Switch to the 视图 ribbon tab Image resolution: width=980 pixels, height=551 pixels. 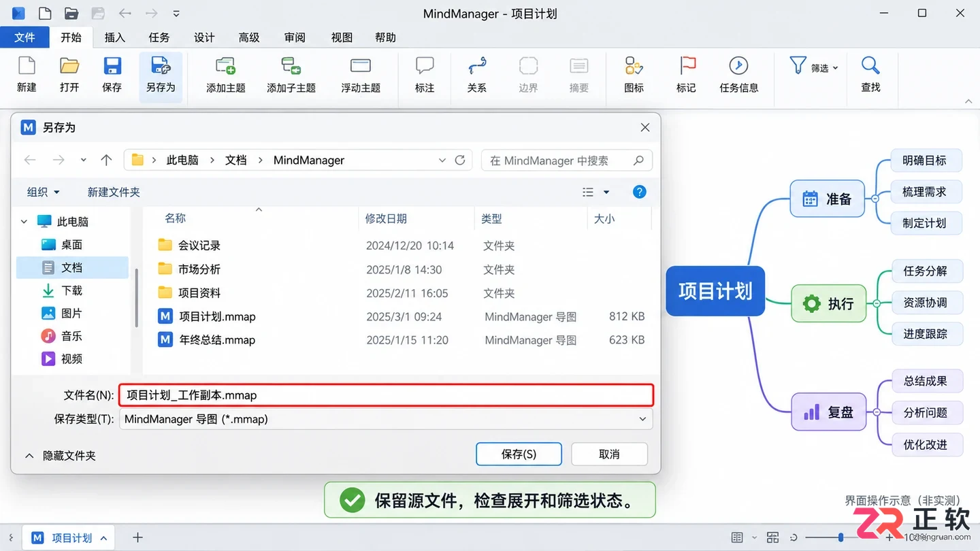(342, 37)
